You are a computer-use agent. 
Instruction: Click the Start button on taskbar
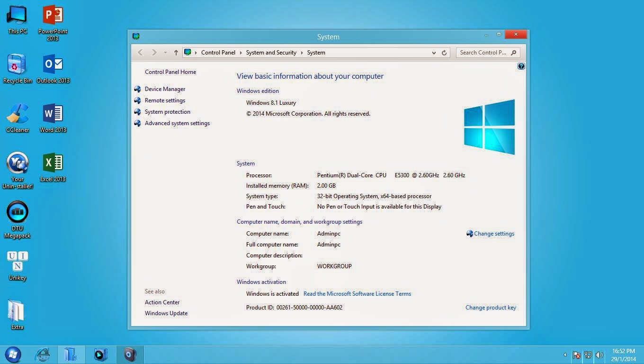[x=13, y=354]
